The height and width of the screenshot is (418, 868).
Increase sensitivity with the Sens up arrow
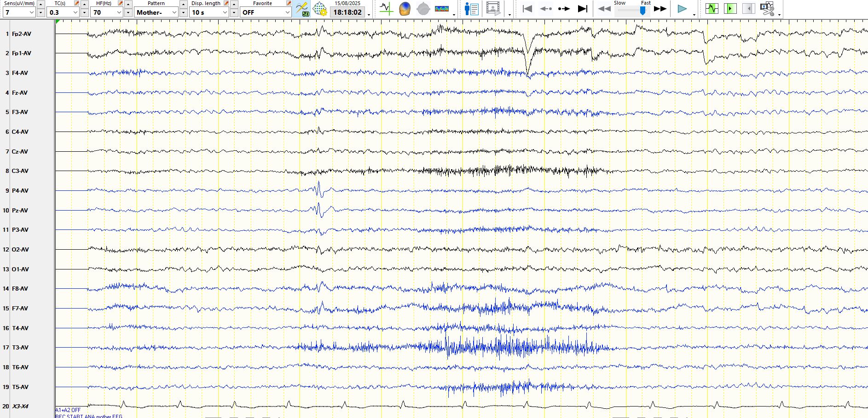click(41, 4)
